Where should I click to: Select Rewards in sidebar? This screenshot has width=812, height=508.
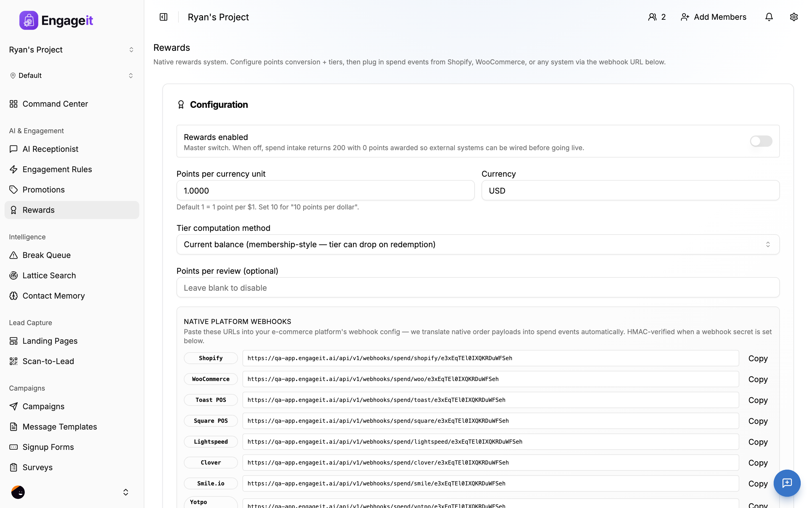pyautogui.click(x=72, y=210)
